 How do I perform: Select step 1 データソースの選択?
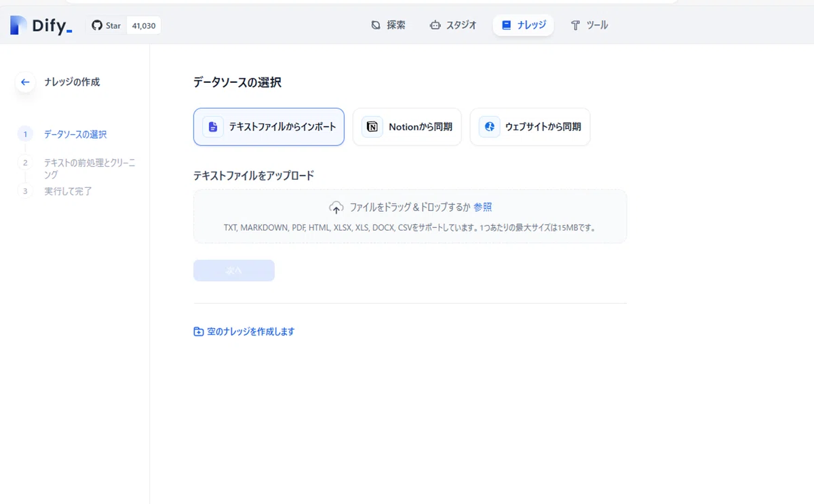point(75,134)
